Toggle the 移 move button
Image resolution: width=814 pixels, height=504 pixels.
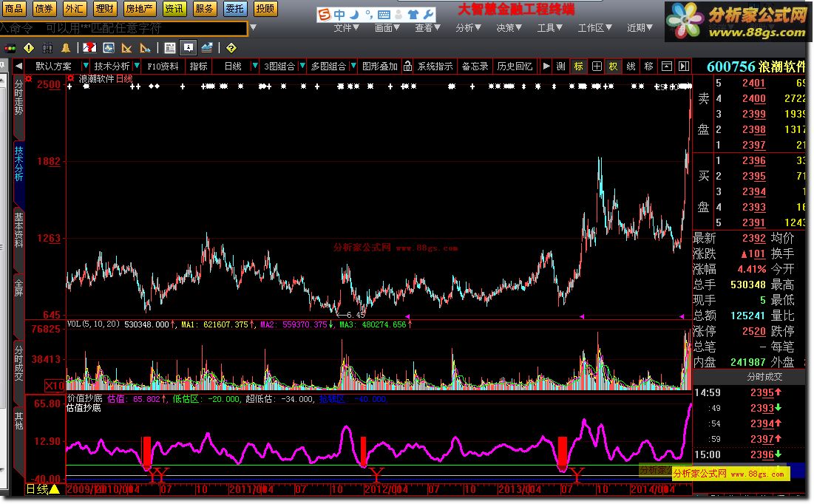(648, 66)
